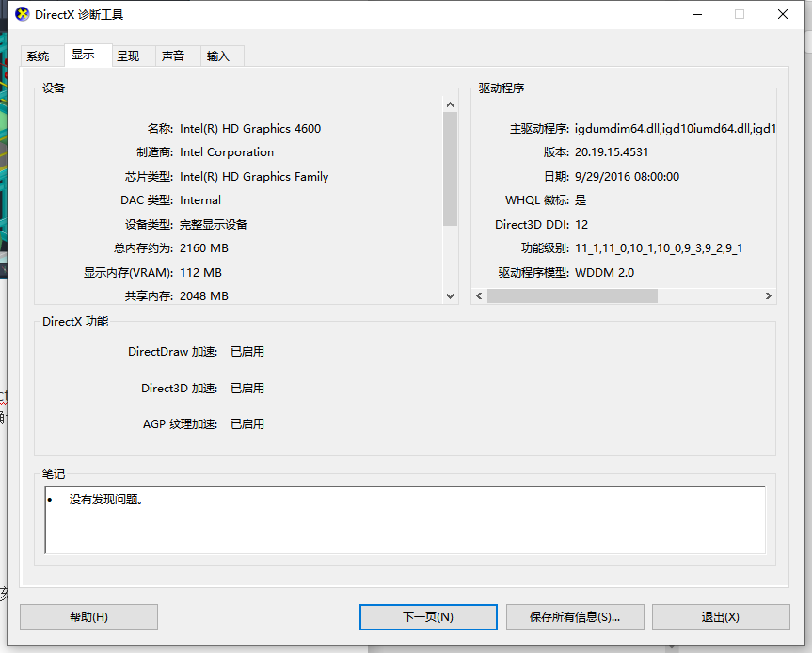Click the VRAM value 112 MB

200,272
